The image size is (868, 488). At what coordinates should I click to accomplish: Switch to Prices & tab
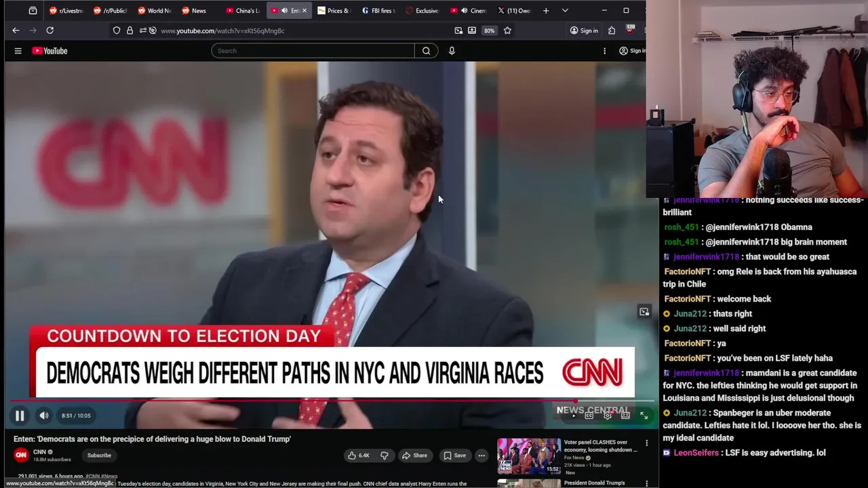click(333, 11)
